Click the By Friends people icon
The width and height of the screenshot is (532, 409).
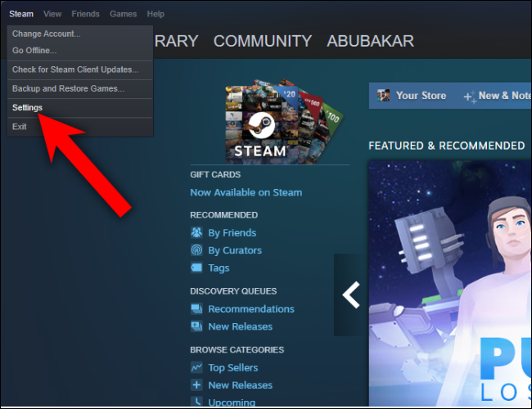[196, 233]
